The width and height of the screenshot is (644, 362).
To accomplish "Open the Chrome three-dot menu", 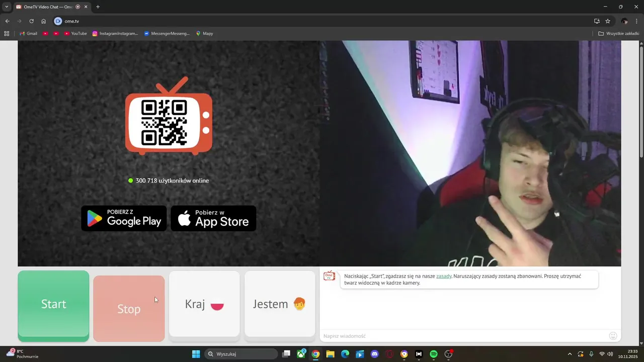I will (637, 21).
